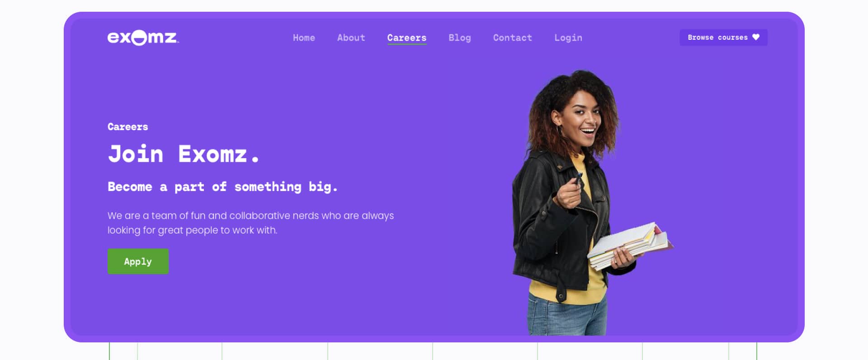Click the "Become a part of something big." subheading
The width and height of the screenshot is (868, 360).
(222, 187)
